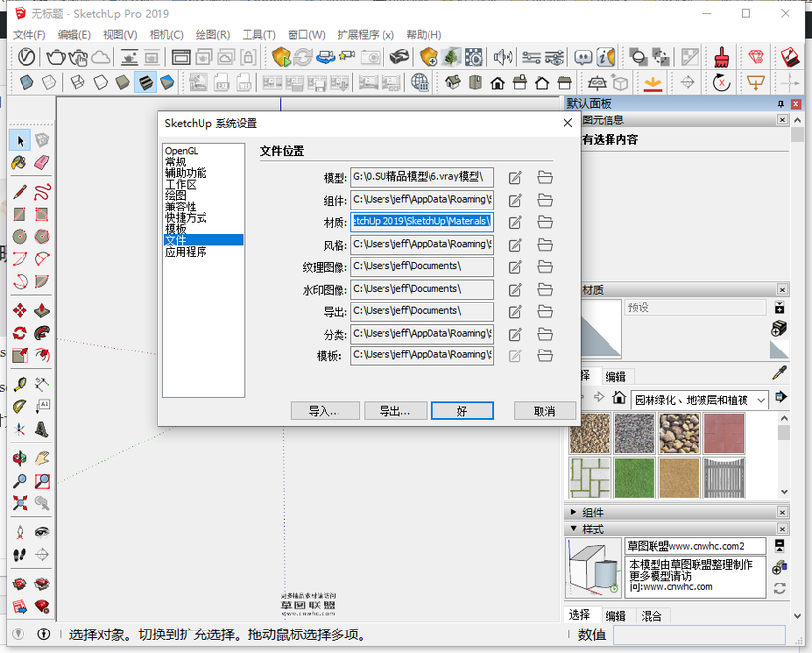Browse folder for 导出 path

[545, 311]
